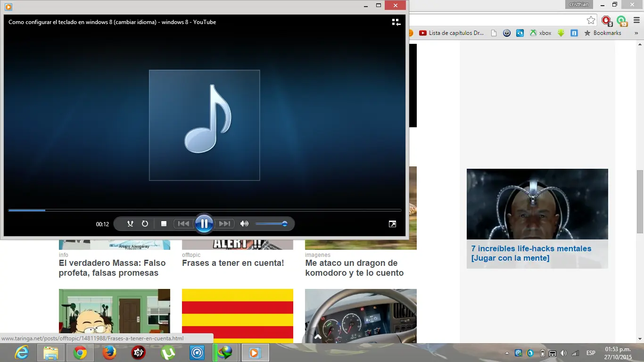
Task: Open 'Frases a tener en cuenta!' post
Action: [x=233, y=263]
